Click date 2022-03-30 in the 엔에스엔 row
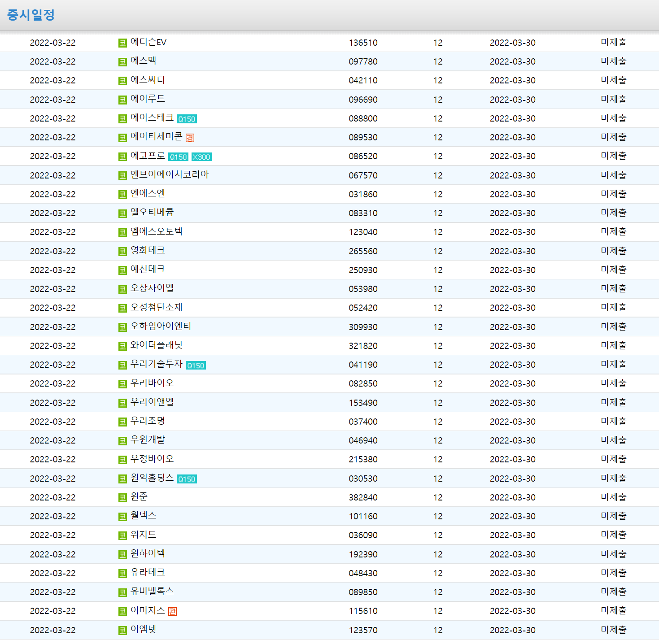The height and width of the screenshot is (644, 659). (512, 195)
